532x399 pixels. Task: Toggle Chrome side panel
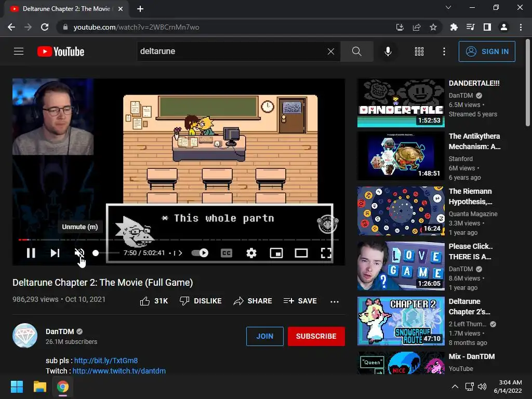coord(487,27)
